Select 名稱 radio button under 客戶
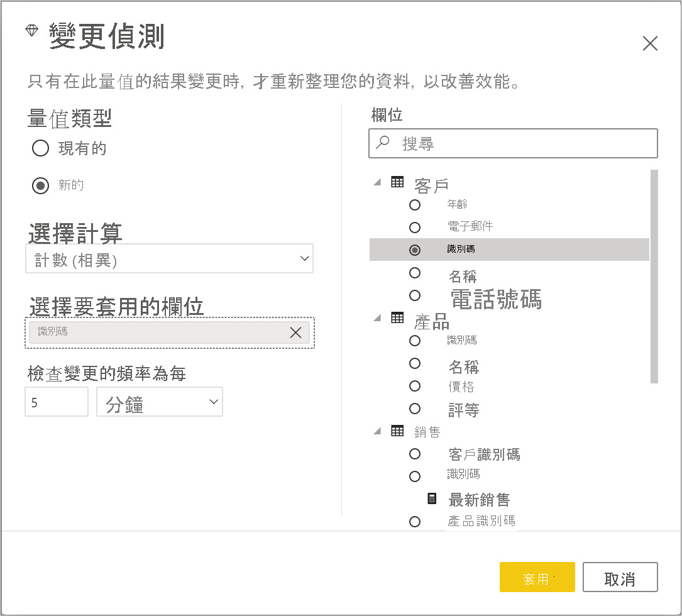The height and width of the screenshot is (616, 682). coord(415,273)
